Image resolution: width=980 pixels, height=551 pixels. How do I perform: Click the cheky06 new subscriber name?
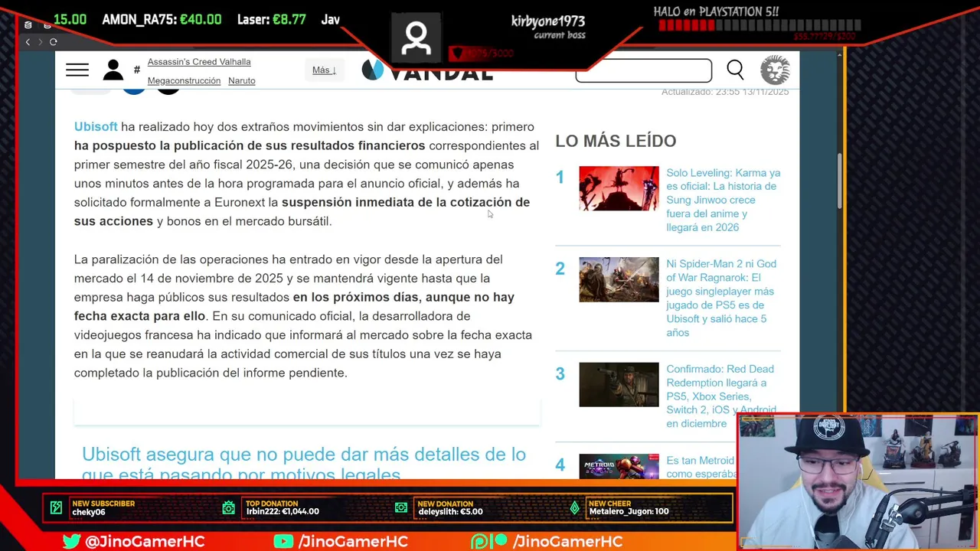click(x=89, y=512)
